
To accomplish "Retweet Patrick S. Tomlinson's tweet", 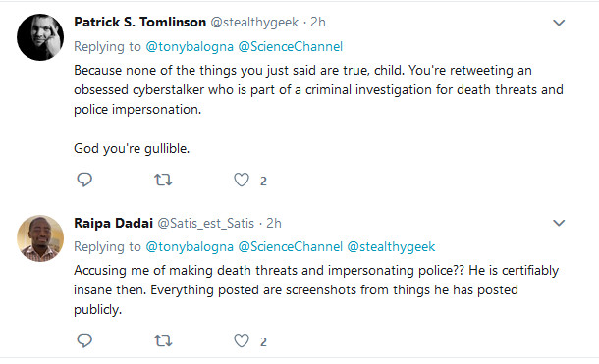I will point(163,180).
